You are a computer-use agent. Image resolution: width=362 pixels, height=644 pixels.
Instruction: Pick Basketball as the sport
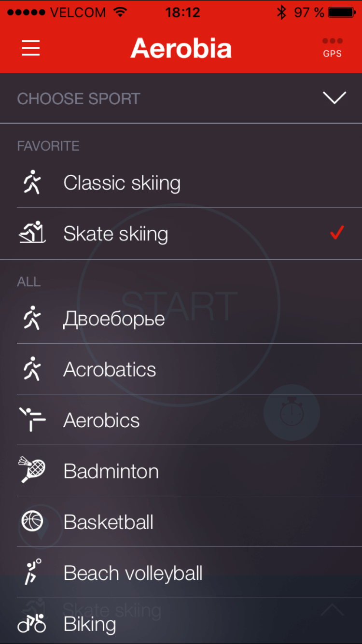tap(109, 522)
